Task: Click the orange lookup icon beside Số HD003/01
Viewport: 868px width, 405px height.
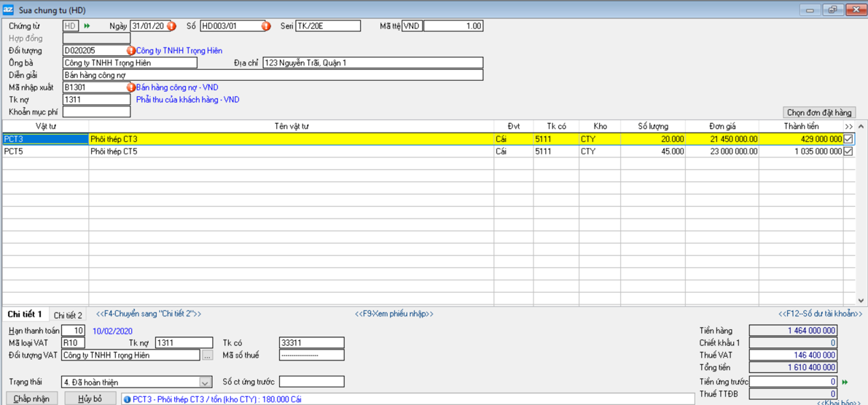Action: pos(266,26)
